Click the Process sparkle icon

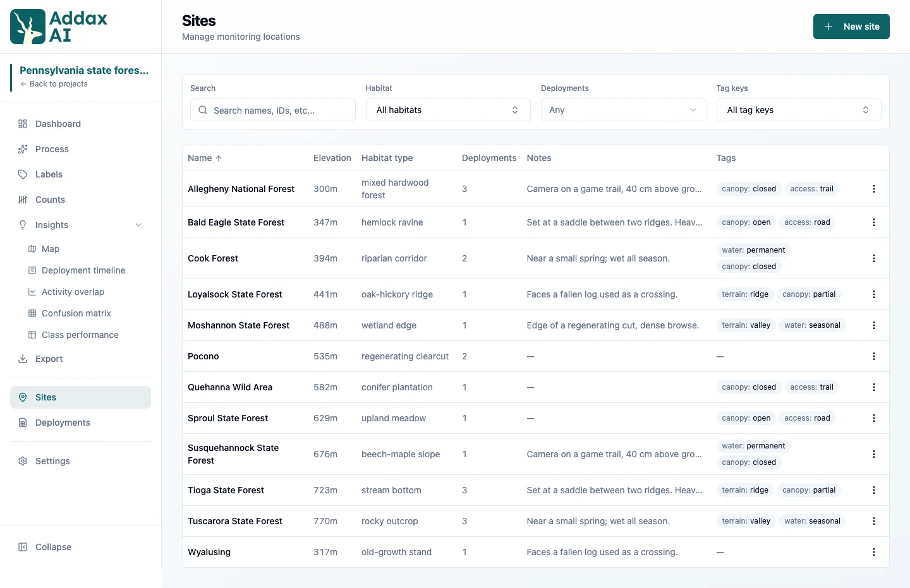pyautogui.click(x=23, y=149)
